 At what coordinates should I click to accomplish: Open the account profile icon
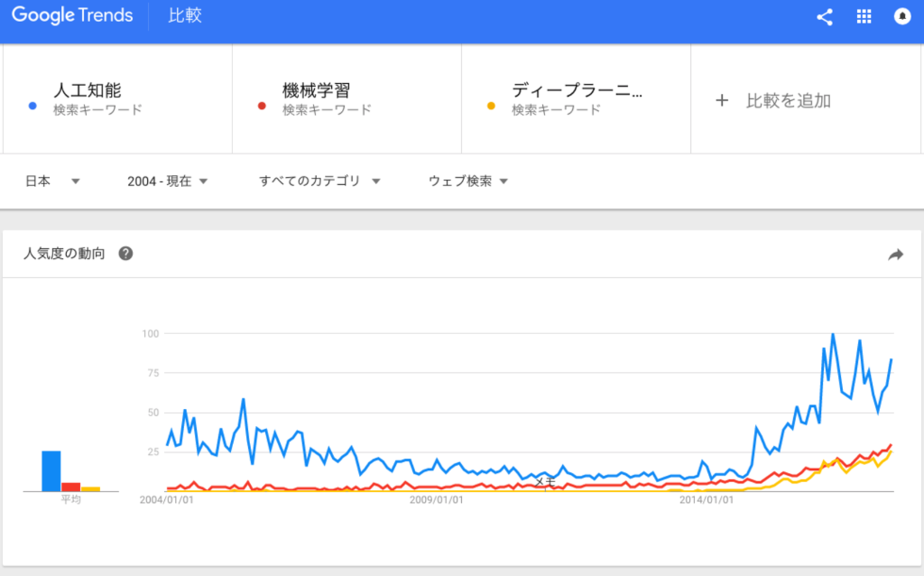click(x=902, y=17)
